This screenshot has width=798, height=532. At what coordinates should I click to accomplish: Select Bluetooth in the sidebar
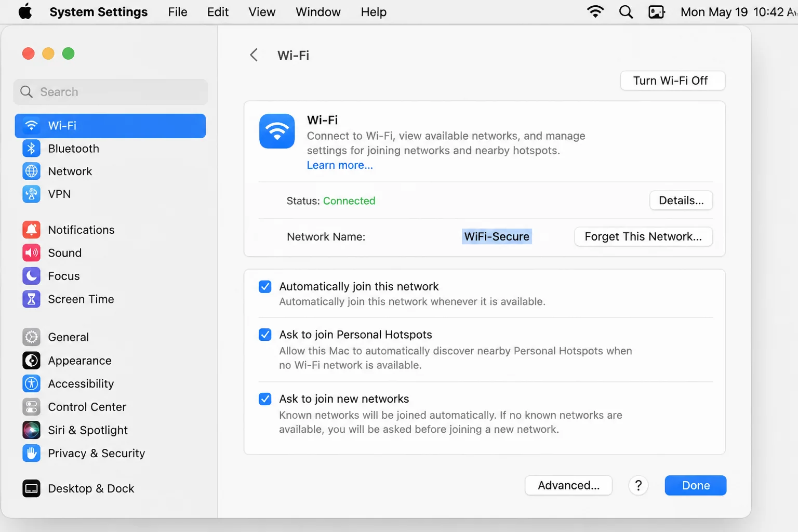pos(110,149)
